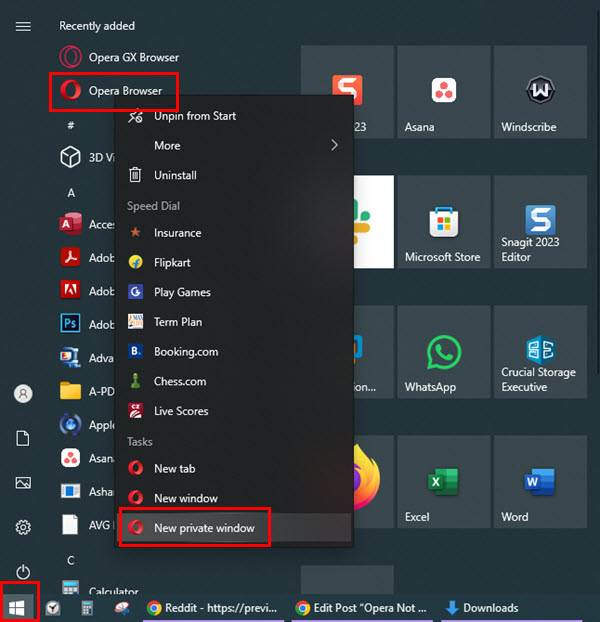The height and width of the screenshot is (622, 600).
Task: Open Adobe Photoshop Ps icon
Action: click(x=70, y=324)
